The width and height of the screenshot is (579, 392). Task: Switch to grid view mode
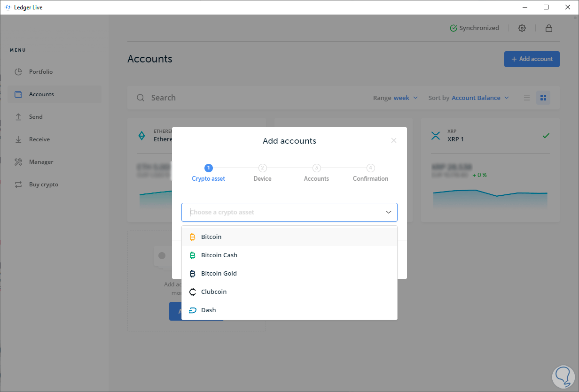click(543, 98)
